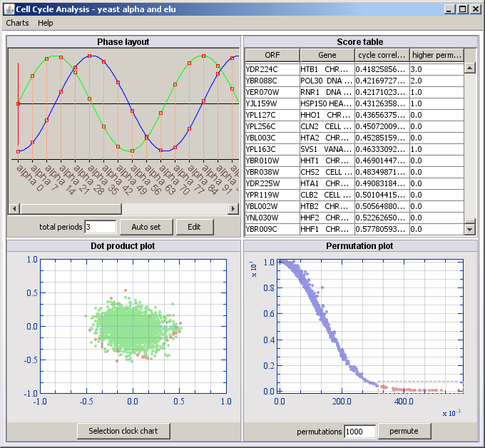Screen dimensions: 485x448
Task: Click the POL30 DNA gene cell
Action: click(x=327, y=81)
